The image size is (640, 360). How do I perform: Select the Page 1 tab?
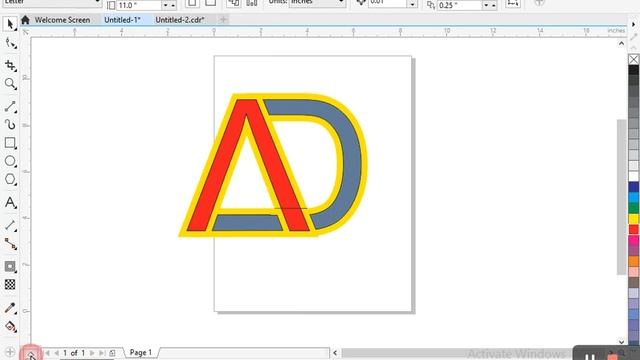pos(141,353)
